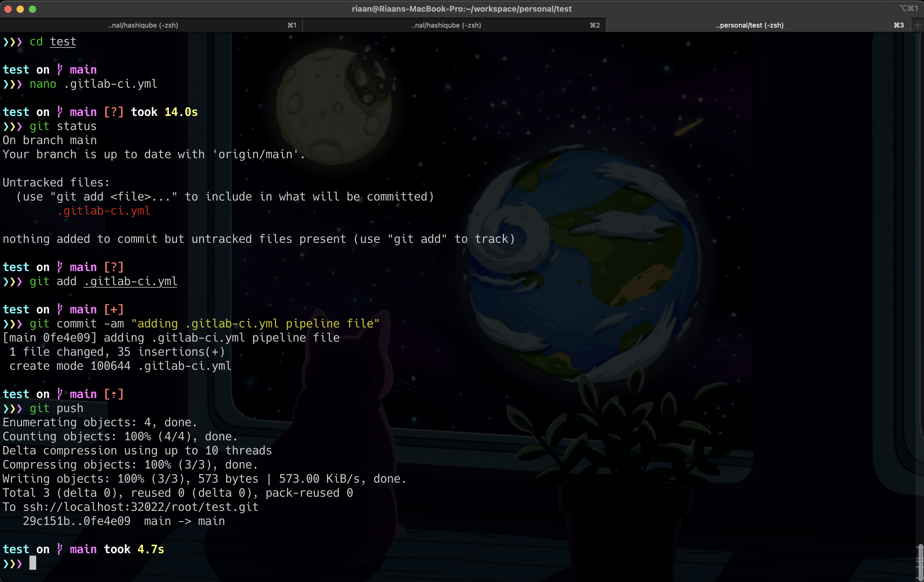Click the 'git push' command
The width and height of the screenshot is (924, 582).
click(x=56, y=408)
